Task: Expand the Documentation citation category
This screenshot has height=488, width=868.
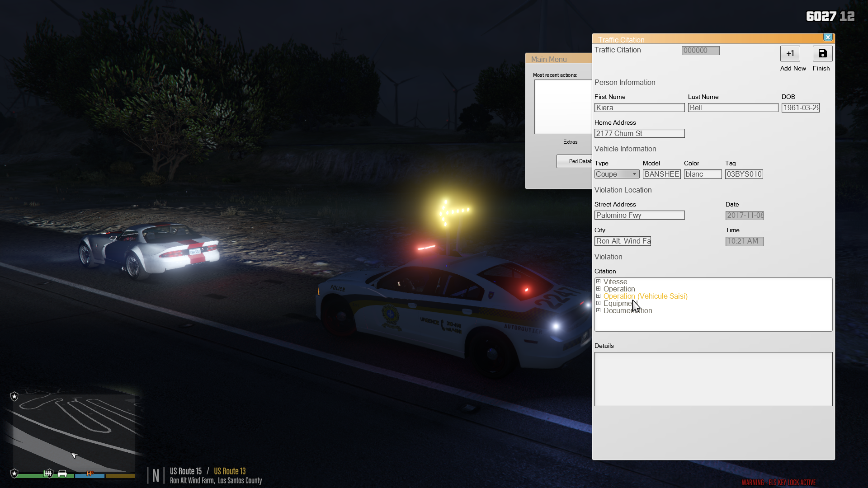Action: tap(598, 310)
